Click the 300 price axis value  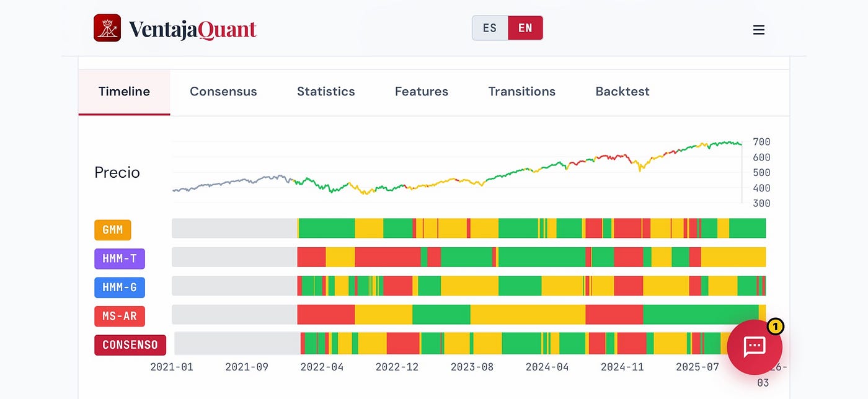click(761, 203)
